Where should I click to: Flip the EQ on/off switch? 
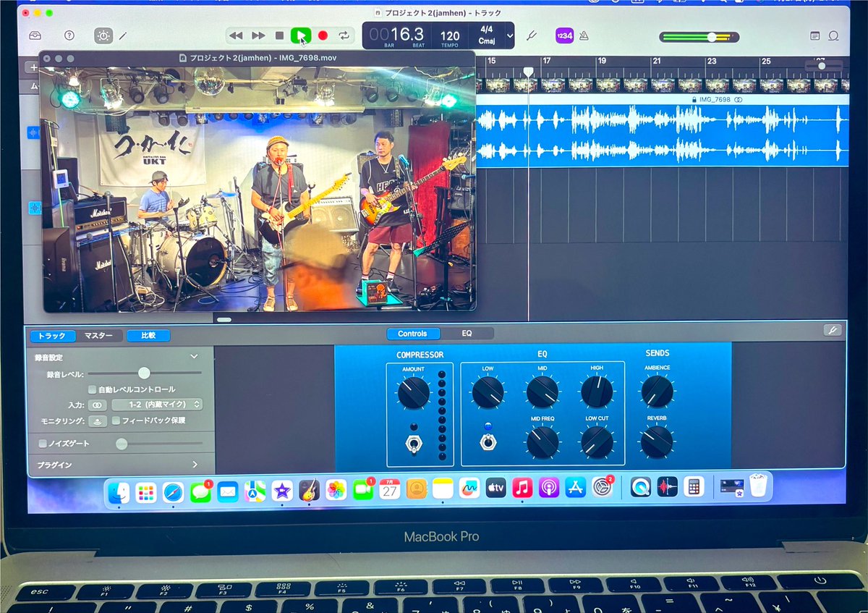[488, 441]
